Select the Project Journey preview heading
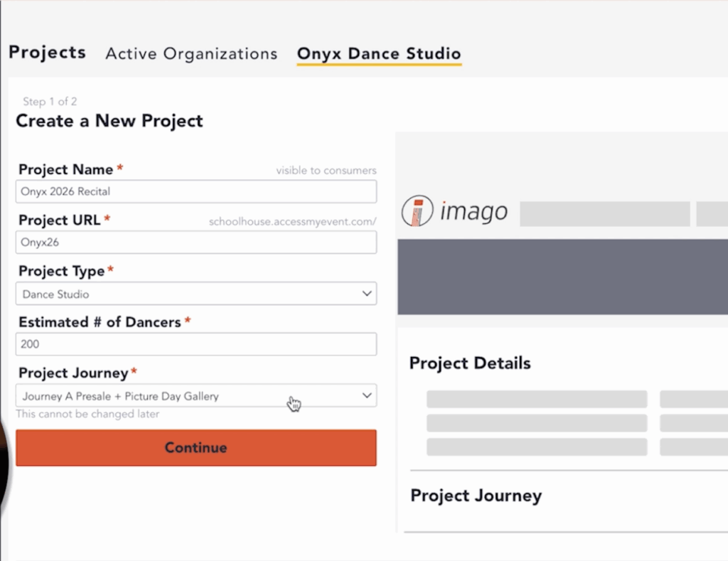Viewport: 728px width, 561px height. (476, 496)
